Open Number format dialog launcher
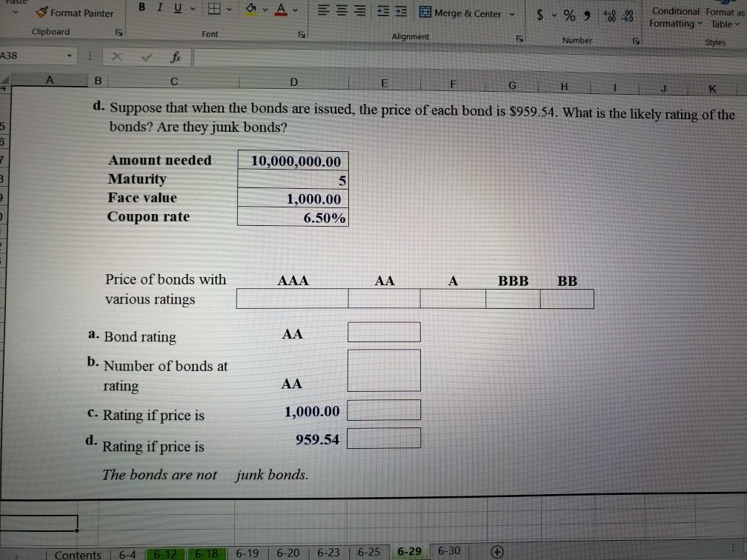The image size is (747, 560). tap(636, 41)
